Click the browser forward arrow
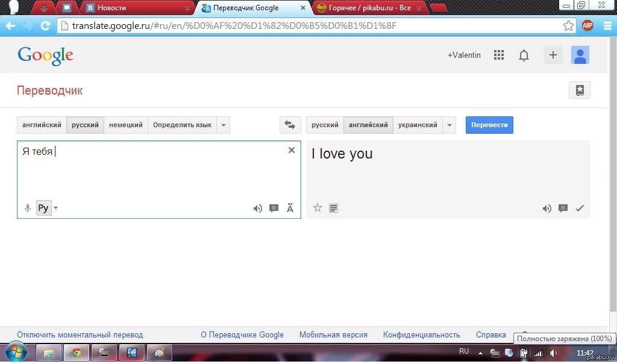The height and width of the screenshot is (364, 617). [28, 26]
